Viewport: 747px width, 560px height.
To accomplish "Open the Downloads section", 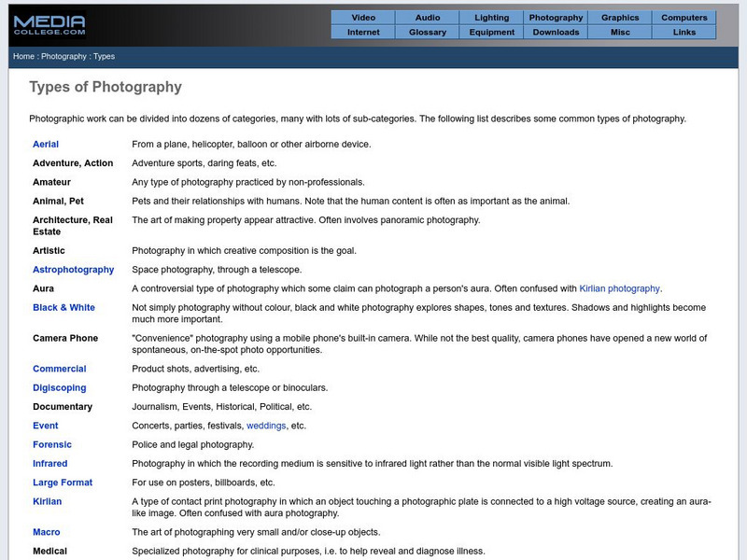I will tap(555, 31).
